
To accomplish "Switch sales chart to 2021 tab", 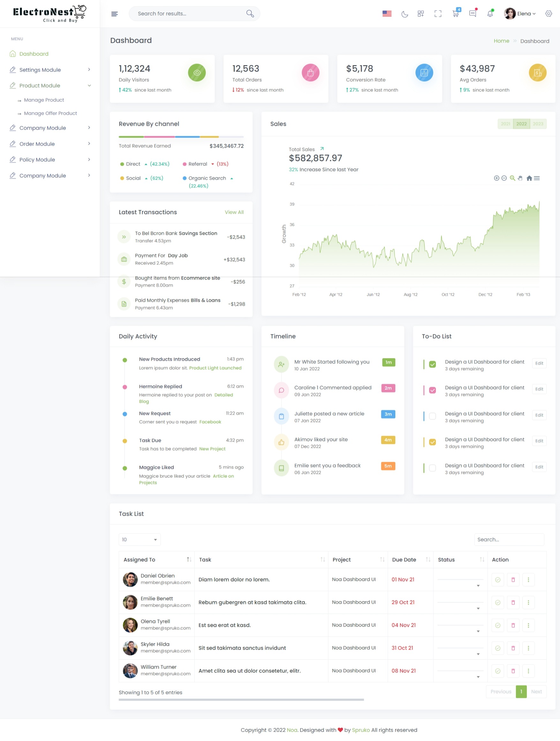I will tap(505, 124).
